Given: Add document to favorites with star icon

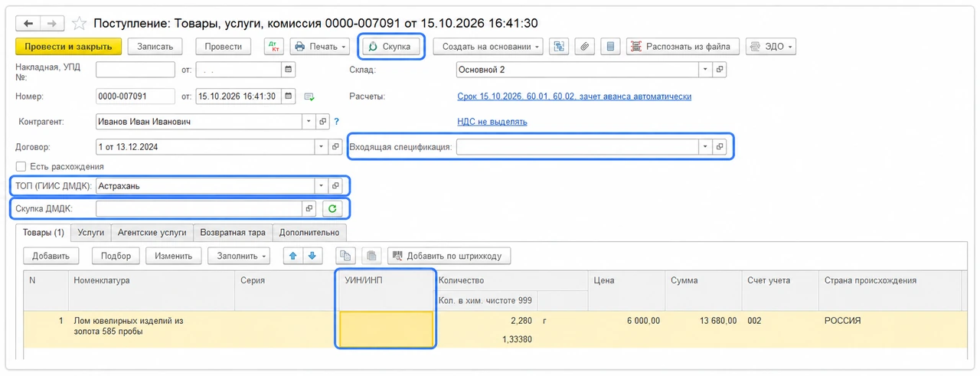Looking at the screenshot, I should 79,24.
